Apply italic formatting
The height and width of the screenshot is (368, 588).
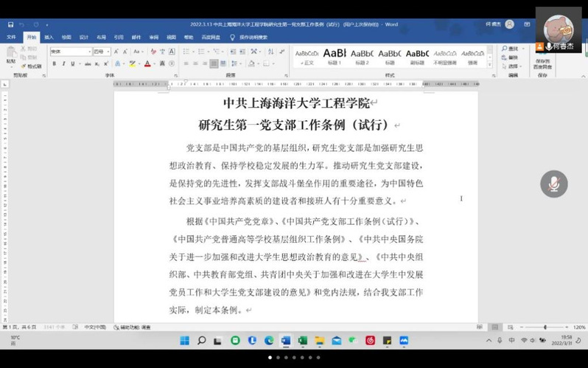tap(63, 64)
